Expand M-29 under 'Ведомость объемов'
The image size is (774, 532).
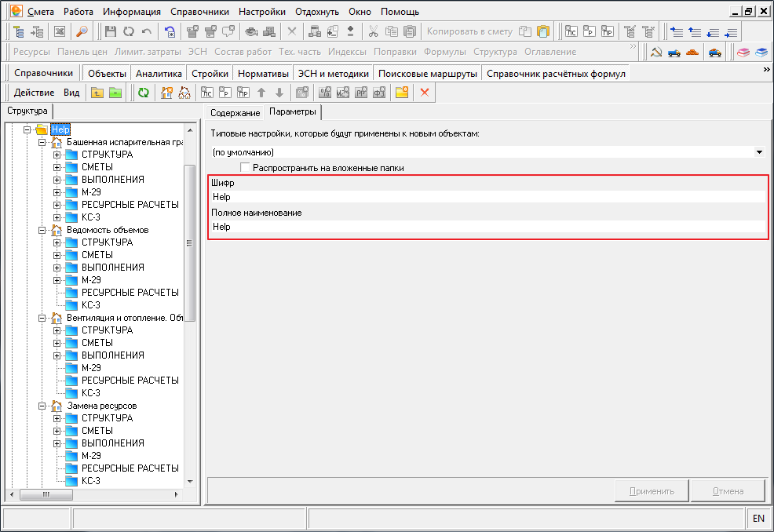pos(57,280)
